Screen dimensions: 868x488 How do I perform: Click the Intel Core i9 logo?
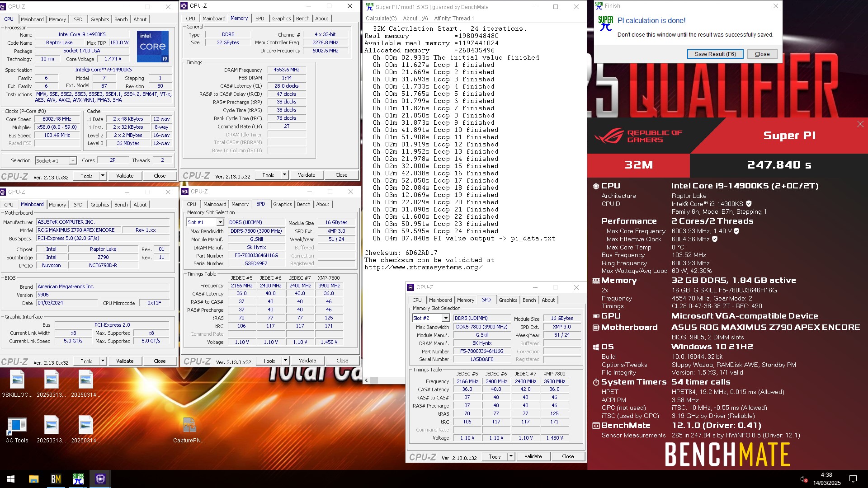click(153, 46)
